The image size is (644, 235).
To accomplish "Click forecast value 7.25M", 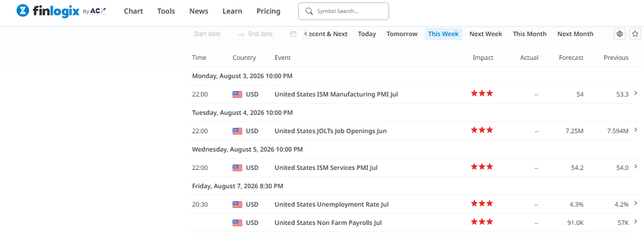I will pyautogui.click(x=574, y=131).
